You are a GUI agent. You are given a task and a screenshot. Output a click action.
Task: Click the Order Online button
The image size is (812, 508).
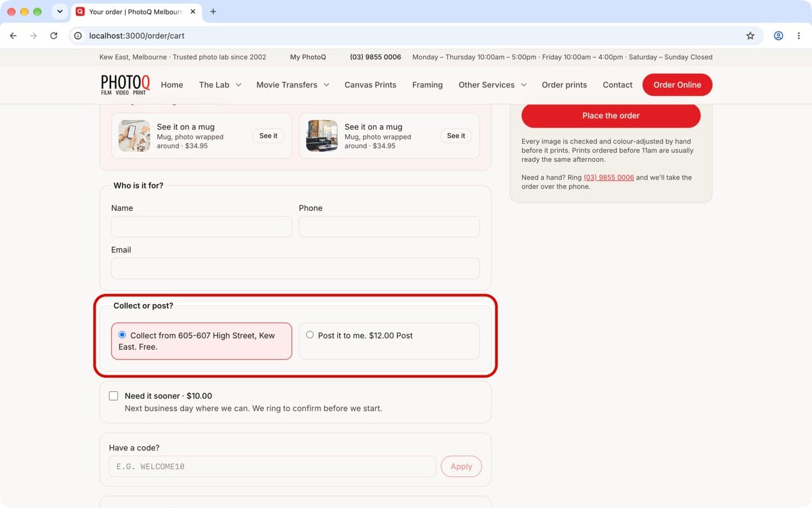pos(678,84)
